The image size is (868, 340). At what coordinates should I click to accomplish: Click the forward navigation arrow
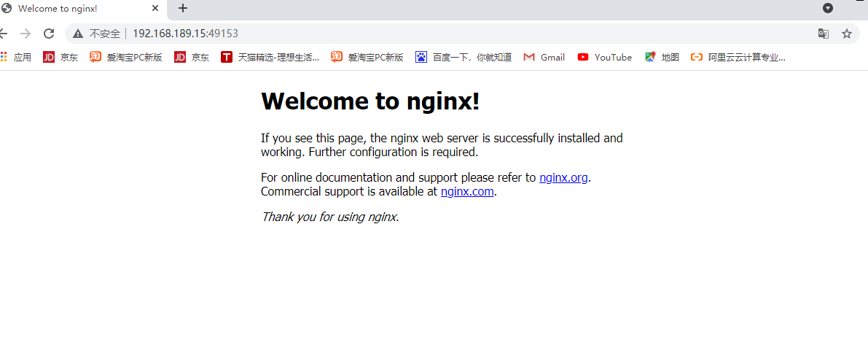pyautogui.click(x=26, y=34)
